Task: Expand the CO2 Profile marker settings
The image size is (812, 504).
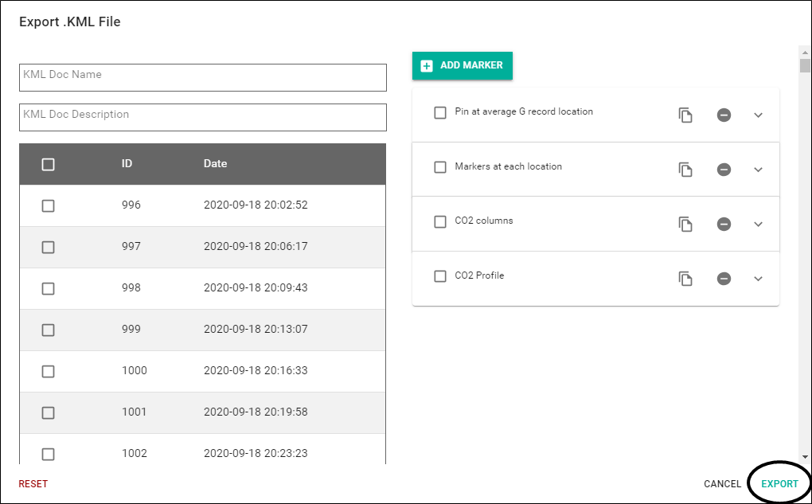Action: click(758, 278)
